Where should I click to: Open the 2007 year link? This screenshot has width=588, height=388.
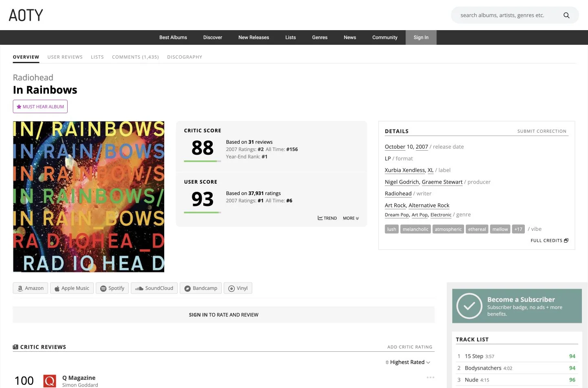422,147
